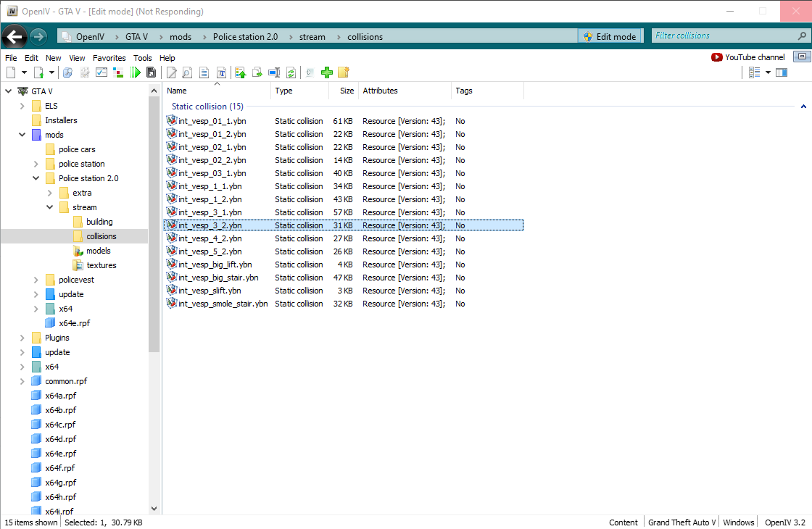Collapse the Police station 2.0 tree node
812x529 pixels.
36,178
